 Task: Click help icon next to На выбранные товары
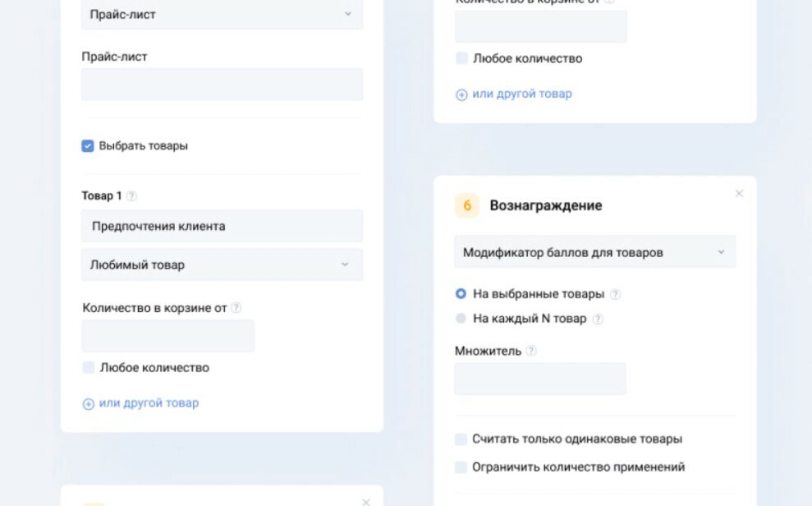click(615, 295)
